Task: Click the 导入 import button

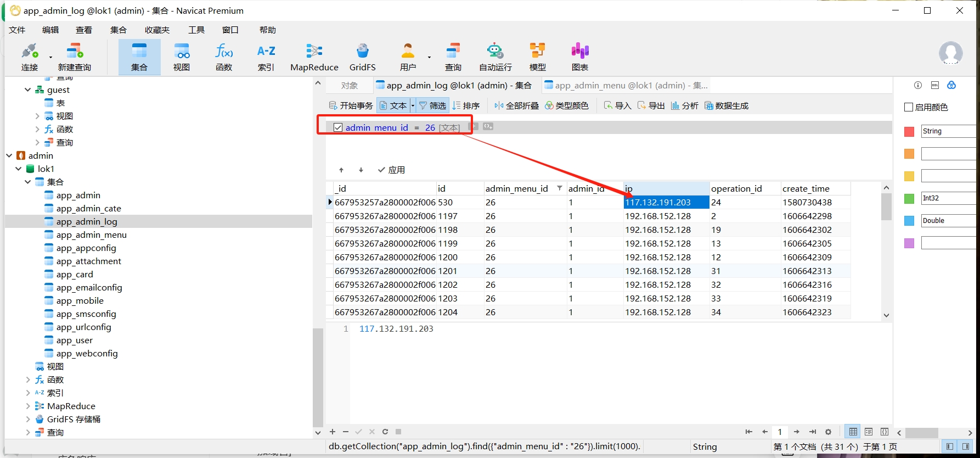Action: [617, 105]
